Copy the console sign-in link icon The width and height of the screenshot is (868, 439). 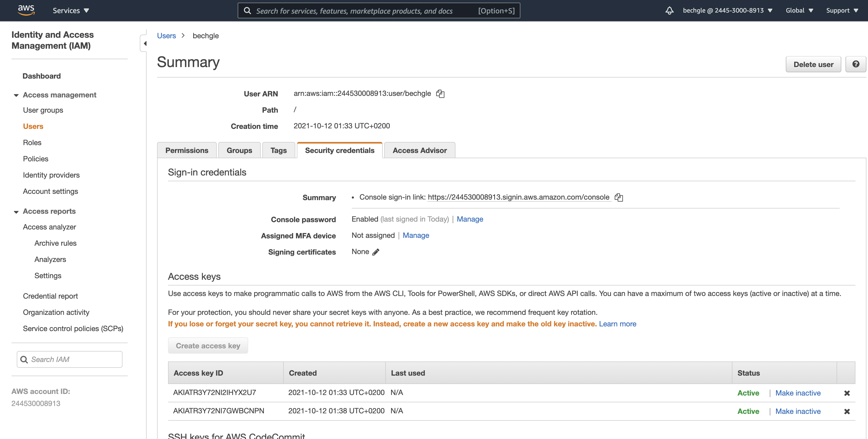(619, 197)
